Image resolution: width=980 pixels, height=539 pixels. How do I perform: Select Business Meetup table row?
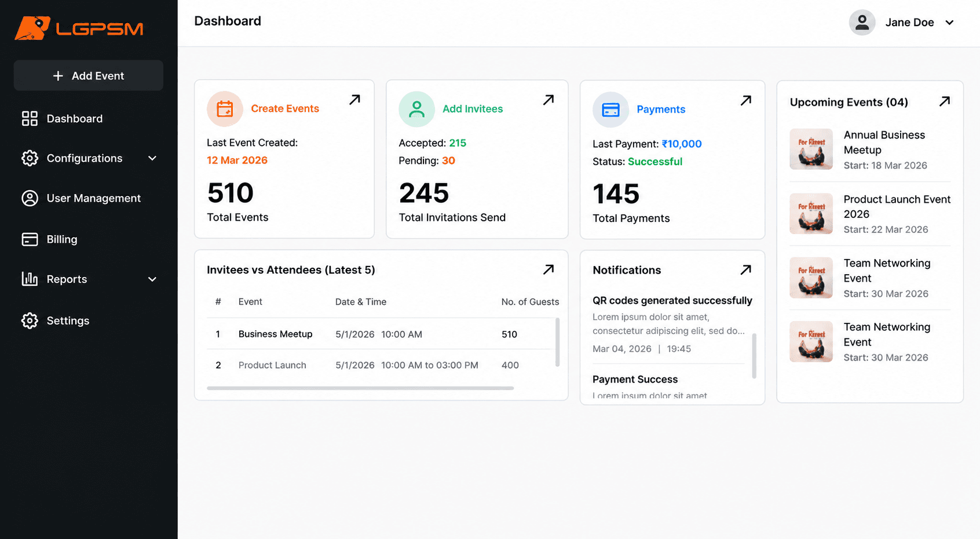click(x=379, y=334)
